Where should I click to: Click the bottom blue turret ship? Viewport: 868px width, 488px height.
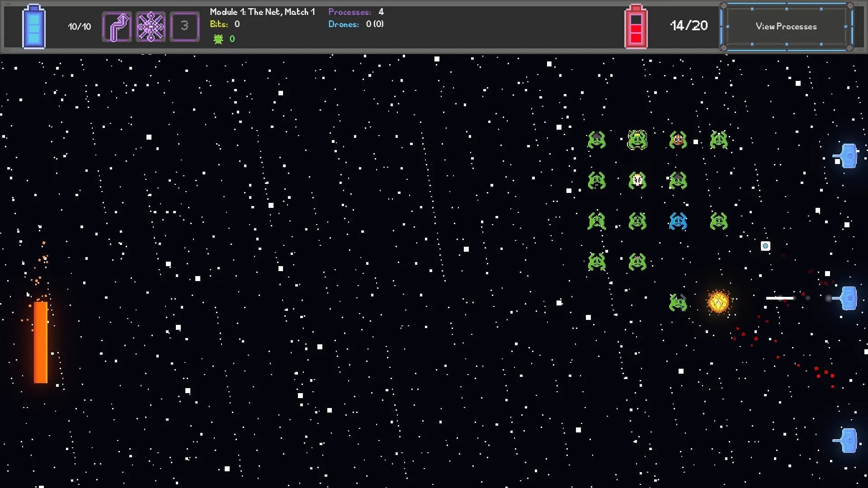coord(845,441)
